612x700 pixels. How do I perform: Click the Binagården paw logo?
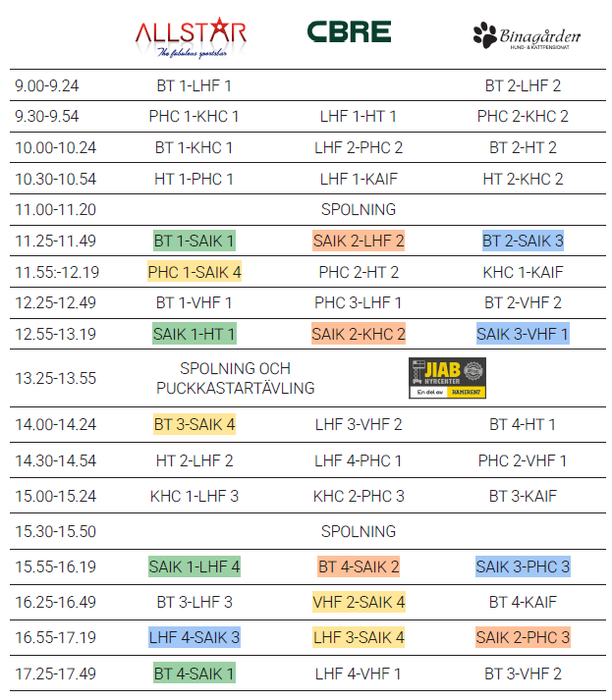point(527,36)
